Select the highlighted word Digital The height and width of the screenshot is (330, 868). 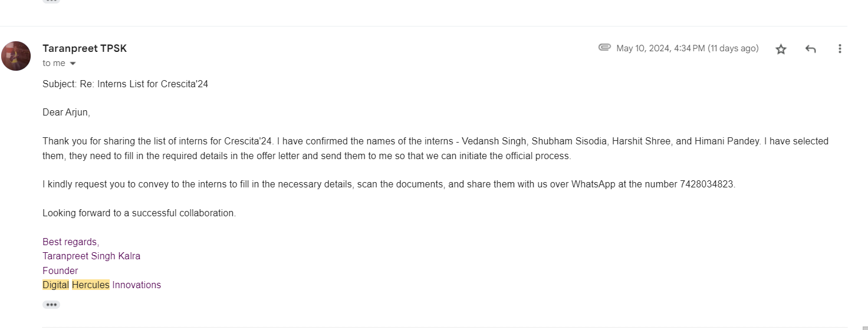coord(55,285)
